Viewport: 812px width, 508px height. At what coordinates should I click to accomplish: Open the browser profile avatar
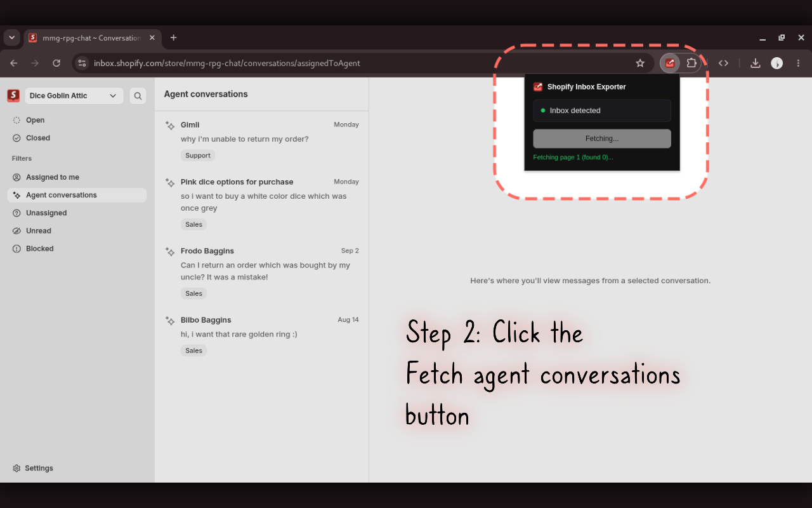tap(777, 63)
